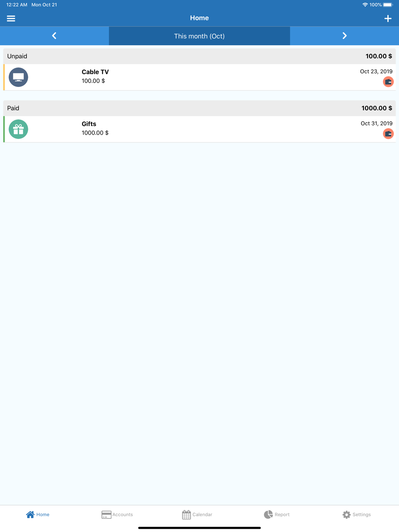
Task: Tap the Gifts present icon
Action: tap(18, 129)
